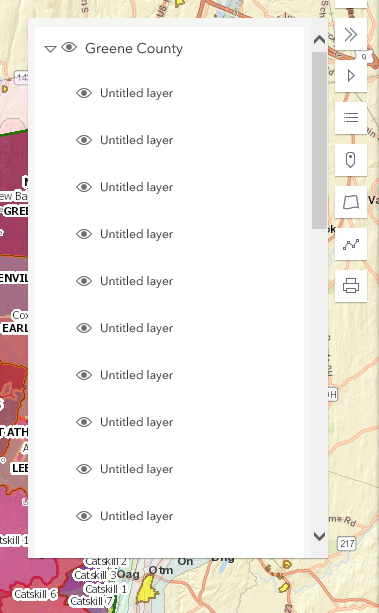Click the Catskill 7 map label
This screenshot has width=379, height=613.
(x=91, y=601)
